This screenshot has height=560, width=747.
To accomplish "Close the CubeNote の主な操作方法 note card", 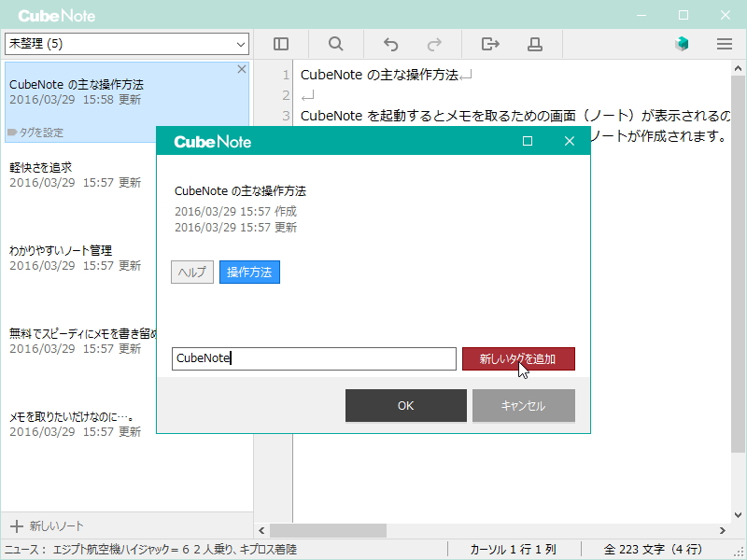I will (x=242, y=68).
